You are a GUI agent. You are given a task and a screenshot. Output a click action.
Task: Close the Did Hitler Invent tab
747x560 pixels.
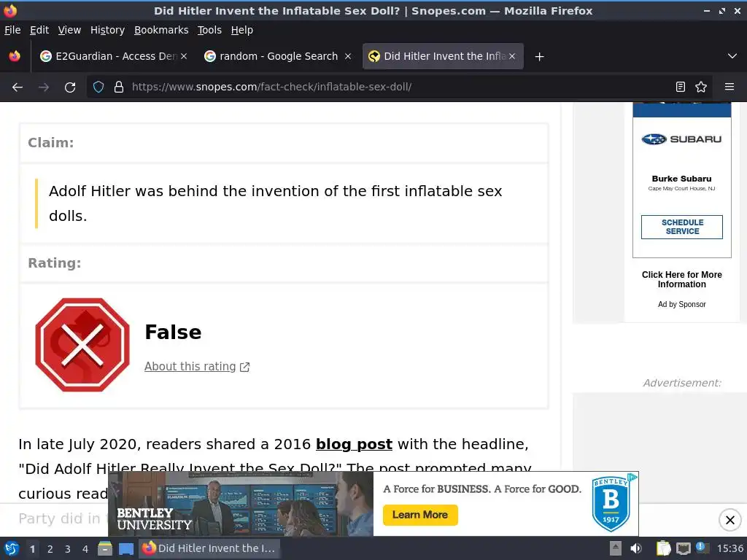click(512, 56)
